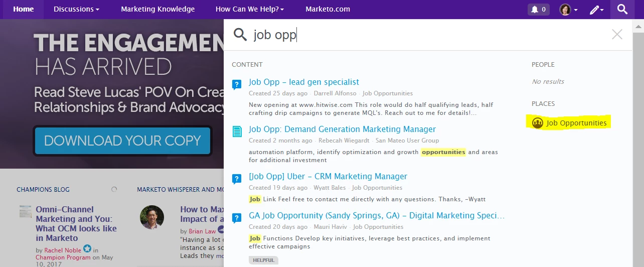This screenshot has height=267, width=644.
Task: Click the Job Opportunities group icon
Action: 538,123
